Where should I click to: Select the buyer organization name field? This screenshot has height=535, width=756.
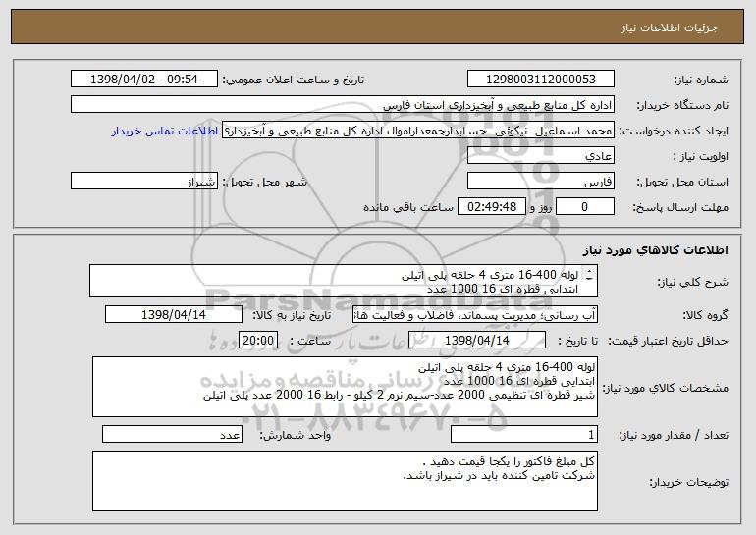[x=343, y=105]
